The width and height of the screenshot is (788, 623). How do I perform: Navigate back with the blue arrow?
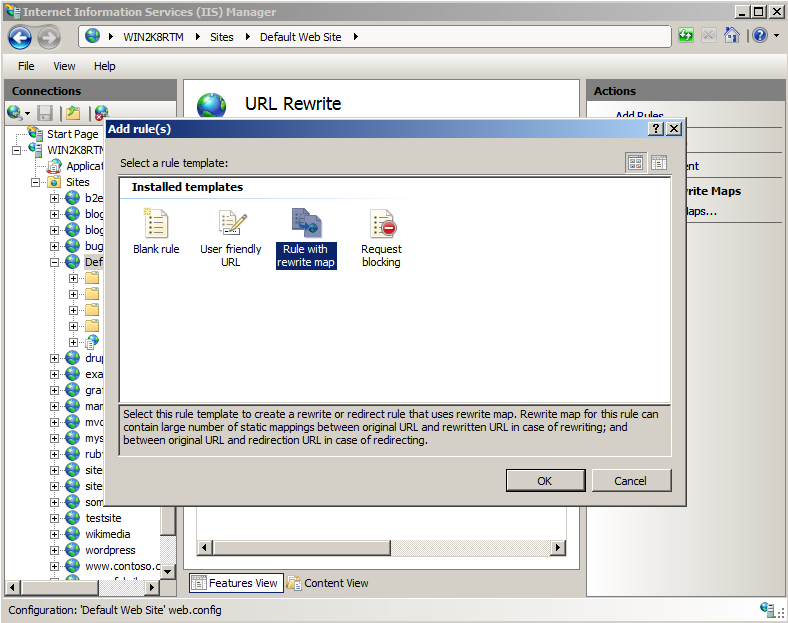pyautogui.click(x=20, y=38)
